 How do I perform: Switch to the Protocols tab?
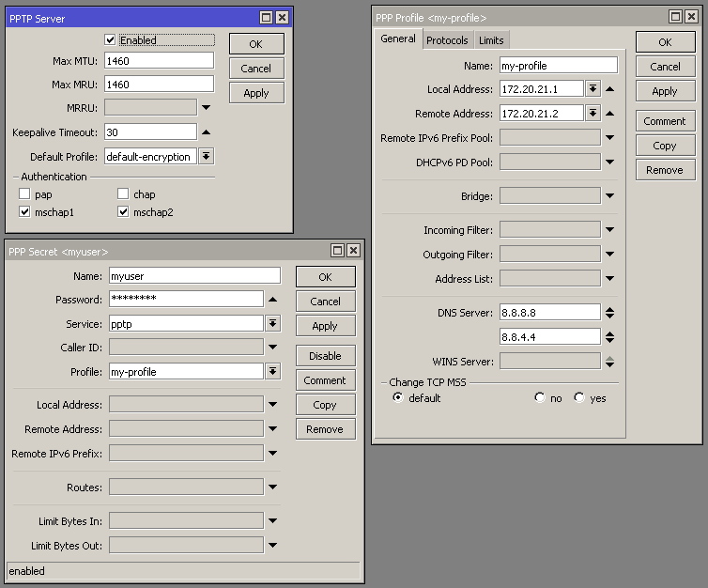[447, 40]
